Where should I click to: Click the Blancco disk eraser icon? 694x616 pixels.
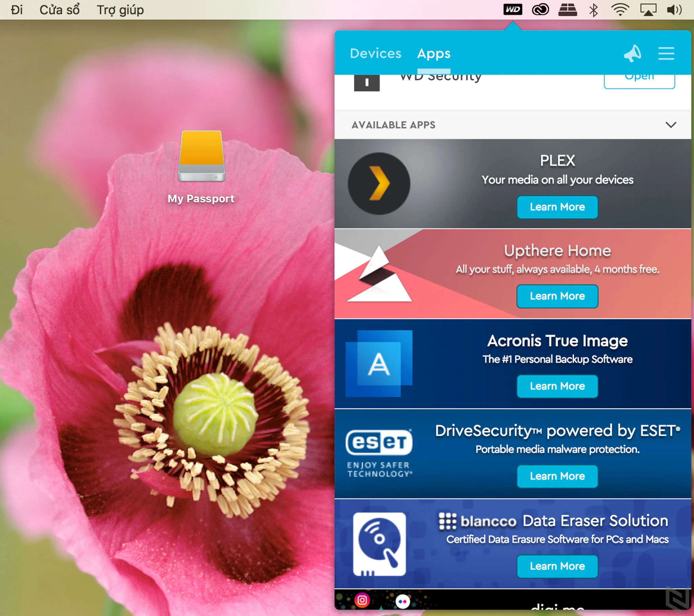point(379,544)
